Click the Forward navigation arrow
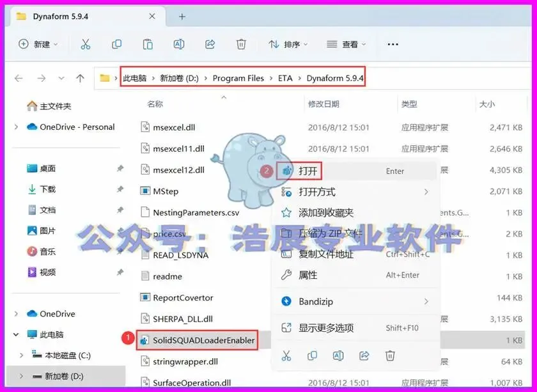Viewport: 537px width, 392px height. coord(42,79)
